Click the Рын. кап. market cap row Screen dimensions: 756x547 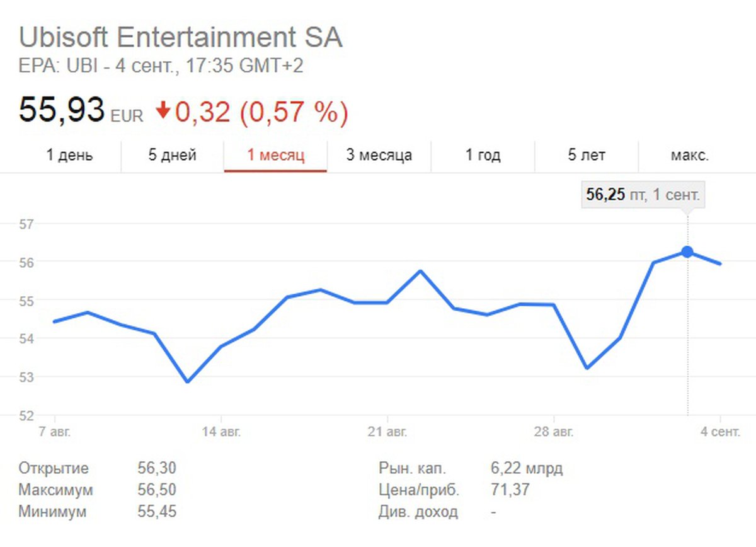471,469
